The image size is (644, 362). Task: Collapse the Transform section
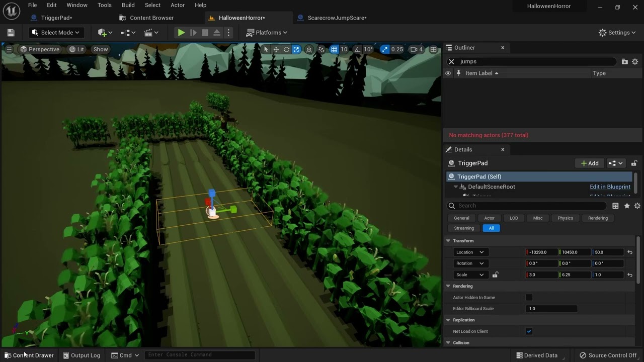coord(448,241)
